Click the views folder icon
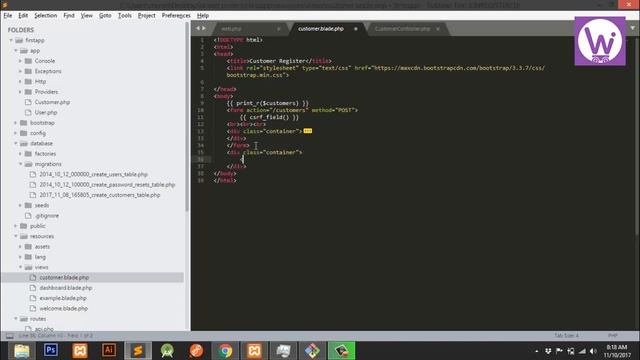 coord(28,267)
